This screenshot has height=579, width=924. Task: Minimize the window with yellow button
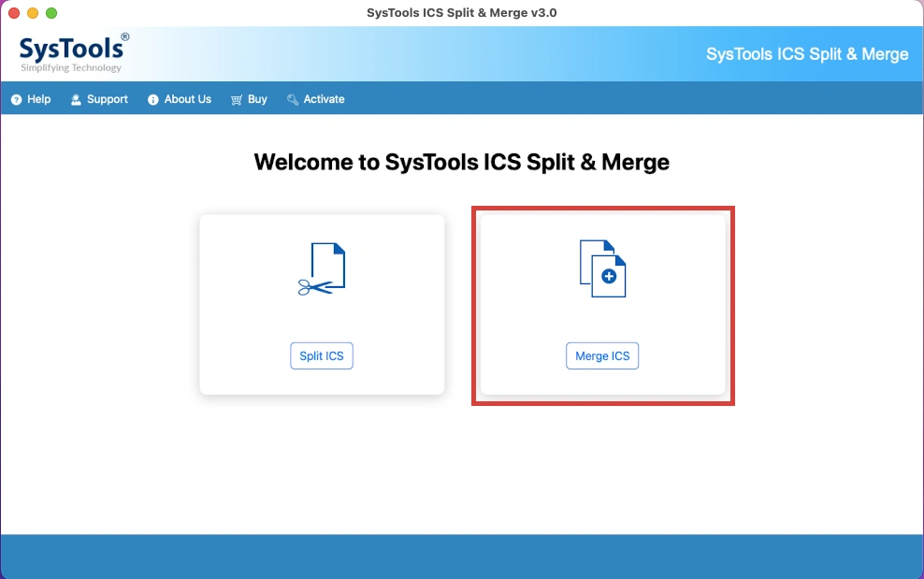(x=33, y=13)
